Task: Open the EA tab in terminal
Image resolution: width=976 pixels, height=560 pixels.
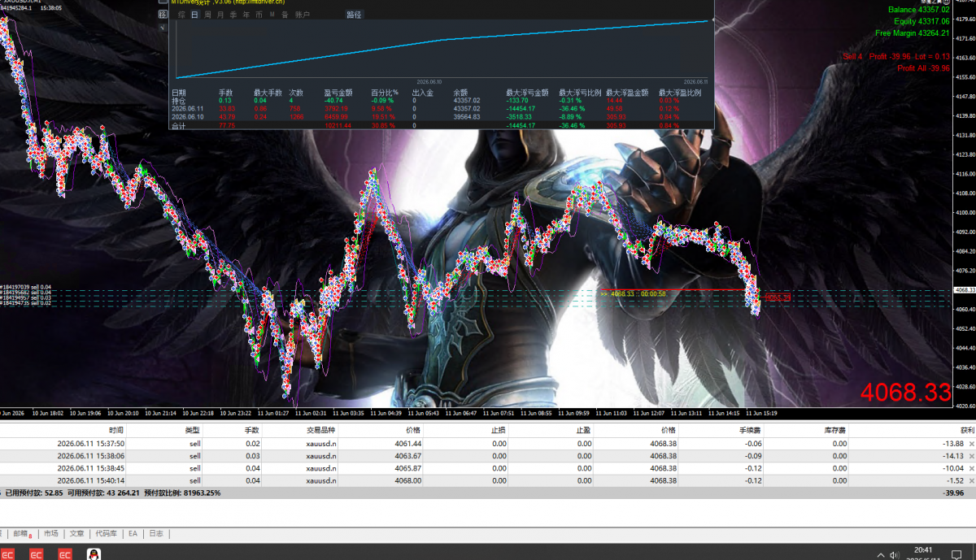Action: [x=133, y=534]
